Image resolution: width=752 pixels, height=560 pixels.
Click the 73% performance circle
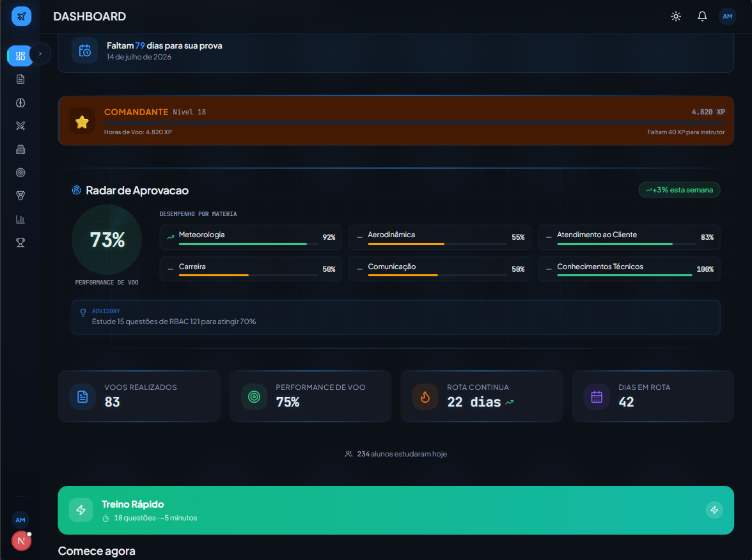click(x=107, y=239)
